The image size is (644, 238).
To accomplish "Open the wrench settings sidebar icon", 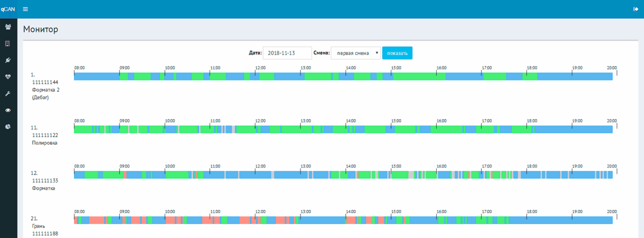I will tap(8, 93).
